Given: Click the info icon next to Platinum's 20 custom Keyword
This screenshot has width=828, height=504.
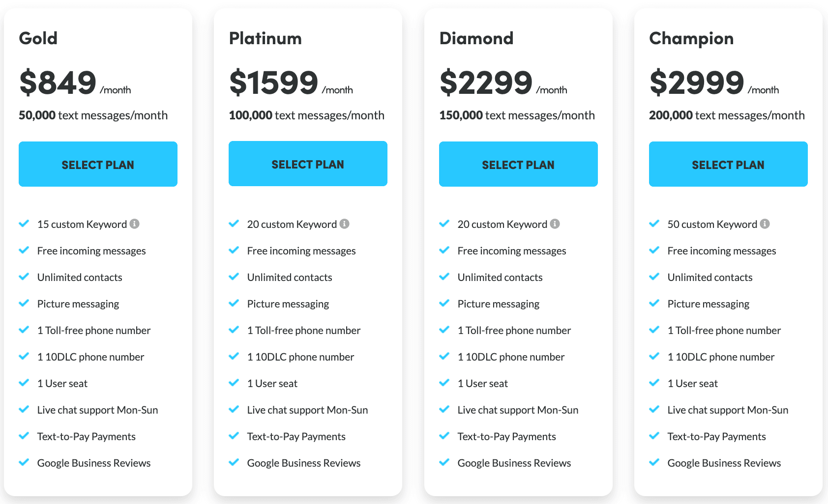Looking at the screenshot, I should pyautogui.click(x=344, y=224).
